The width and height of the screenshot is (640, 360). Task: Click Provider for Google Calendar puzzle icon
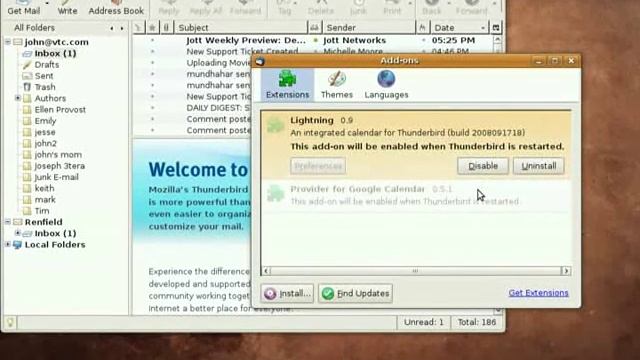pos(276,193)
